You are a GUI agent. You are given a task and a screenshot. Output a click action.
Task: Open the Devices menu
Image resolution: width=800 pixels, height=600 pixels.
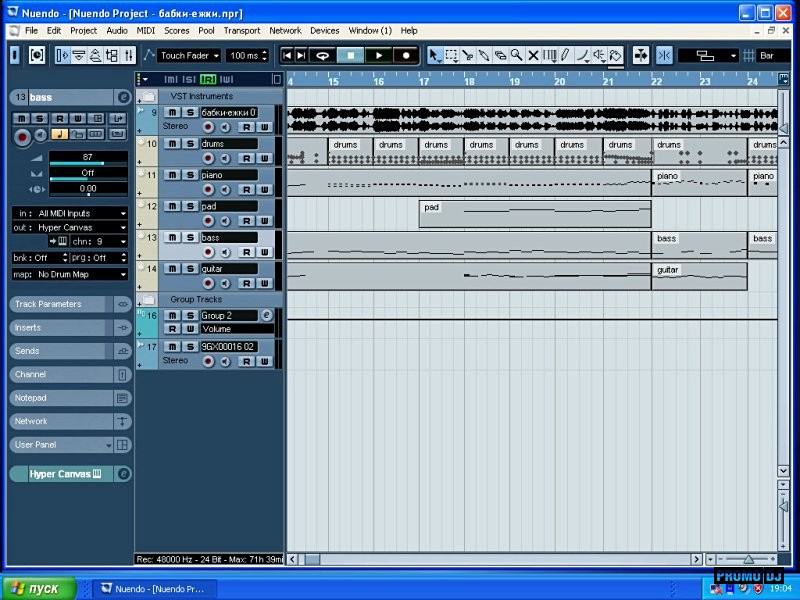pos(324,31)
